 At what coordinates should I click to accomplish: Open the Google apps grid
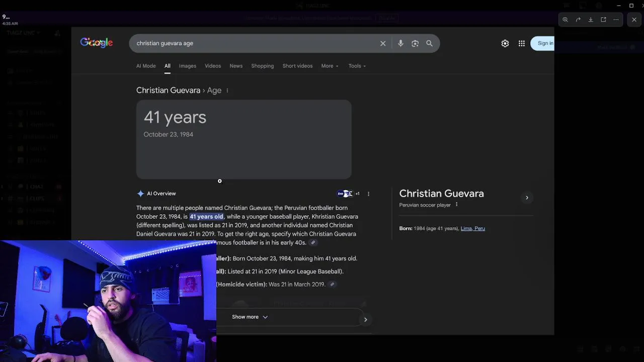tap(522, 43)
